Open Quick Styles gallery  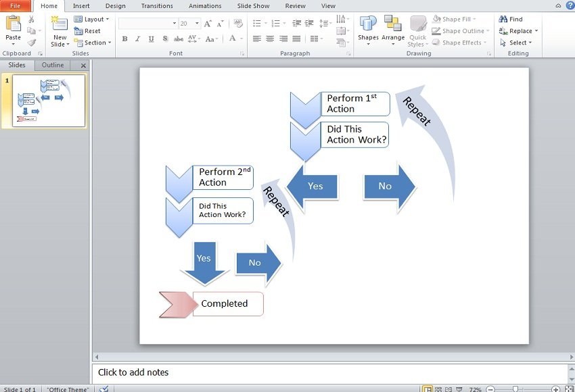(x=417, y=32)
